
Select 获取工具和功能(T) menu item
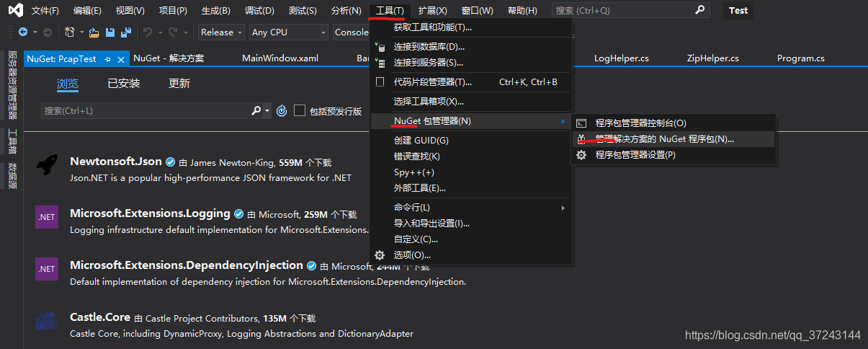click(471, 27)
